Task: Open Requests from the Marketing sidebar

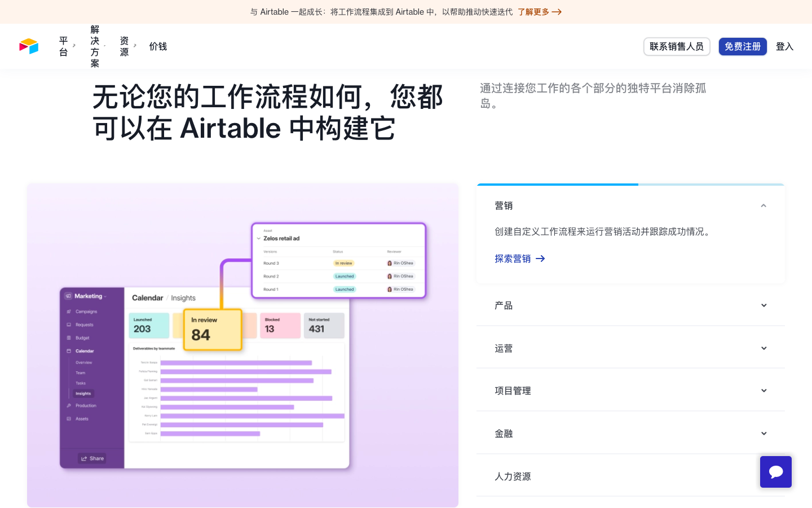Action: [x=68, y=325]
